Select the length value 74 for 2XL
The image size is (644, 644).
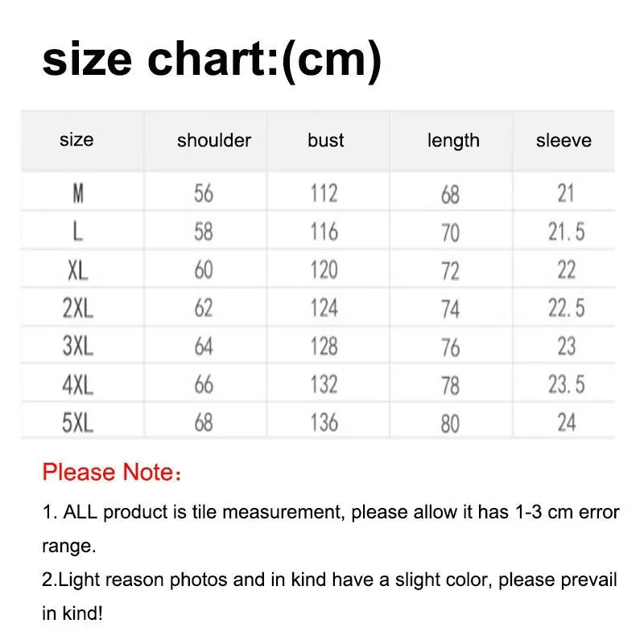pos(450,309)
